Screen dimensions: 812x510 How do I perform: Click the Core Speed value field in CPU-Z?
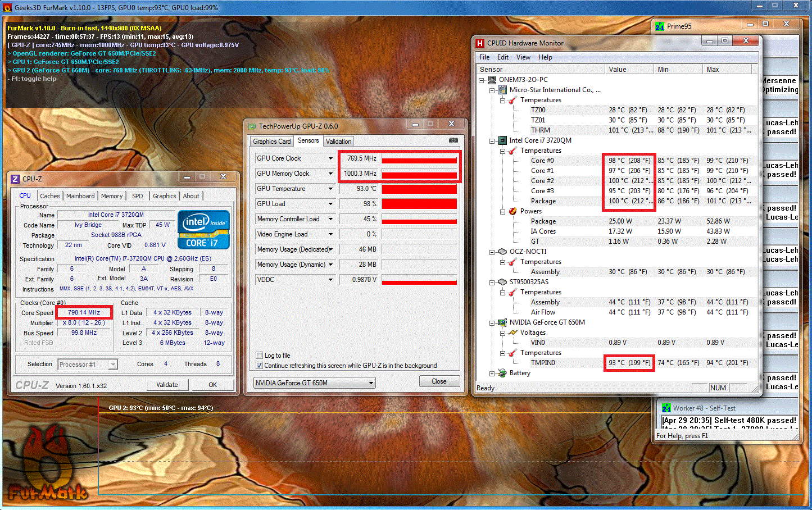point(84,313)
